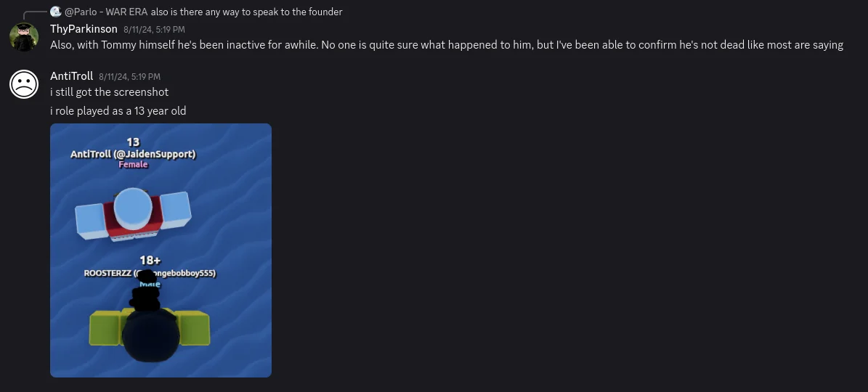
Task: Click the blue-armed Roblox character in the image
Action: point(134,212)
